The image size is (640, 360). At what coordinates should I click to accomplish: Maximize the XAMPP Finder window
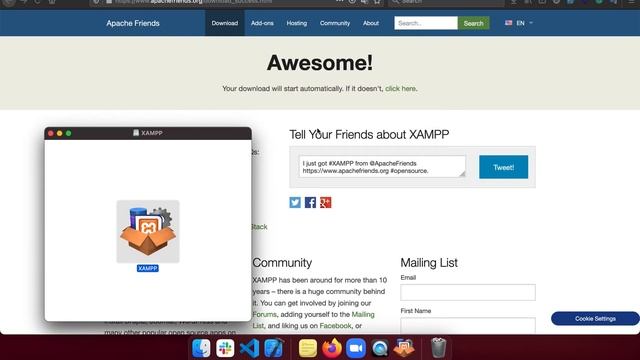69,133
